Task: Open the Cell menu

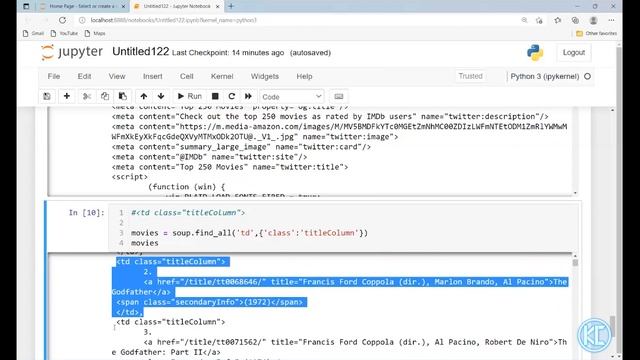Action: tap(187, 76)
